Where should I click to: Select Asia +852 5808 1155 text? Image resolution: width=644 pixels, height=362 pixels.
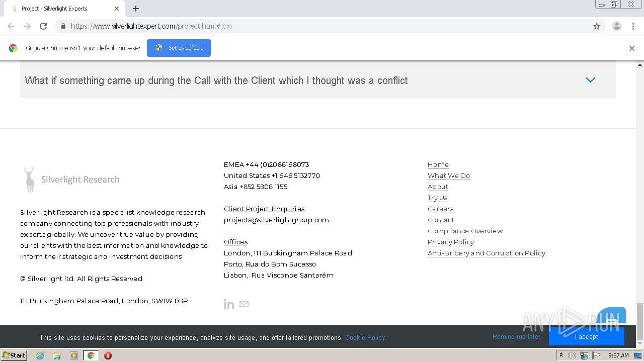[x=256, y=187]
